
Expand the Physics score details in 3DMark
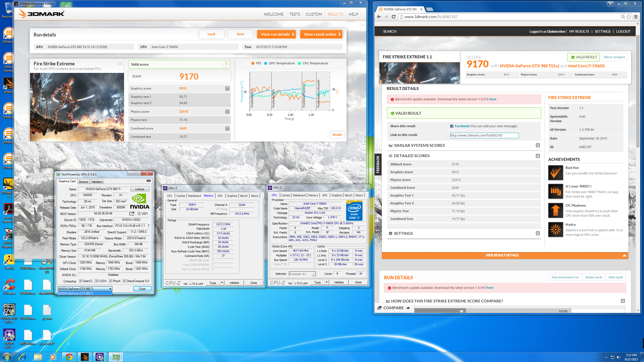(x=227, y=112)
